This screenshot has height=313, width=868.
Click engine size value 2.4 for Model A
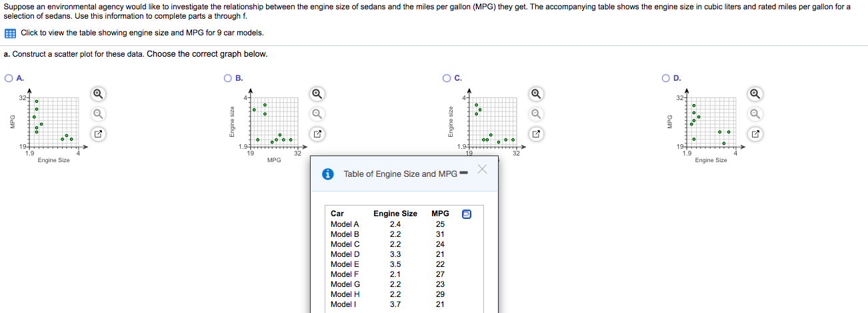click(395, 224)
